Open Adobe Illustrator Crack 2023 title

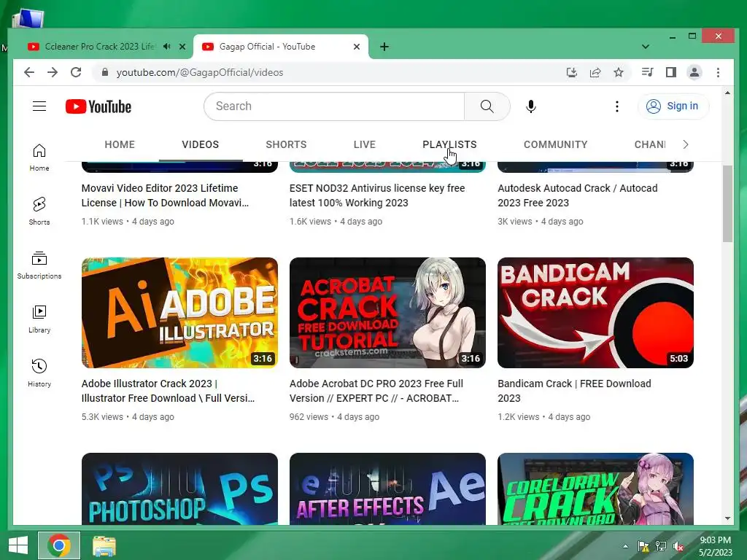168,391
